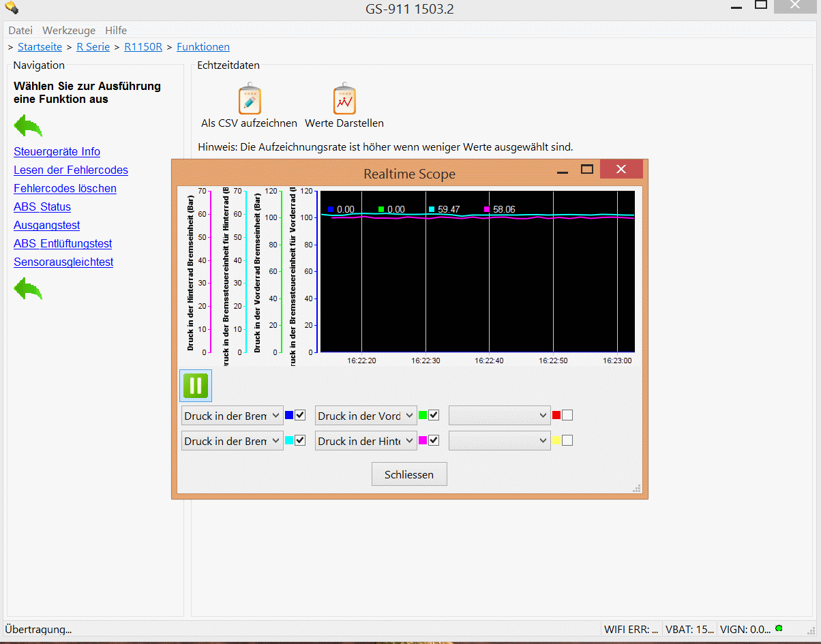Open the Datei menu
Screen dimensions: 821x644
coord(20,31)
